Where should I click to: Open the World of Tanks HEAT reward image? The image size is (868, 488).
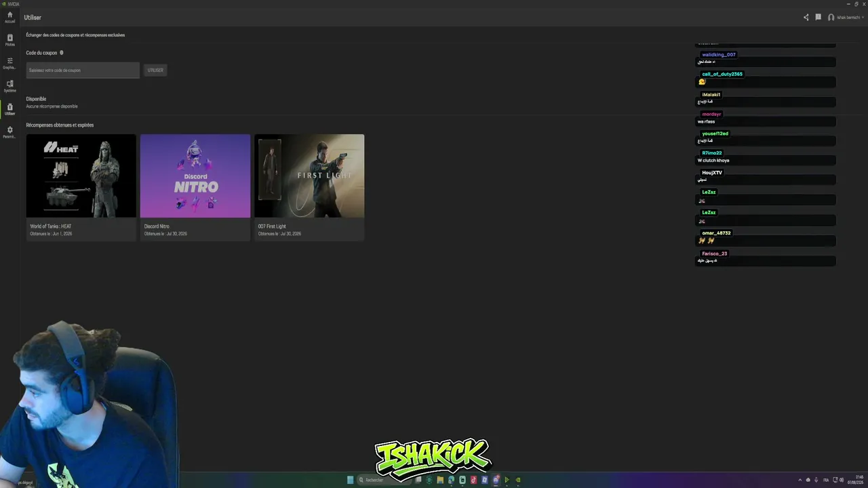pyautogui.click(x=81, y=176)
